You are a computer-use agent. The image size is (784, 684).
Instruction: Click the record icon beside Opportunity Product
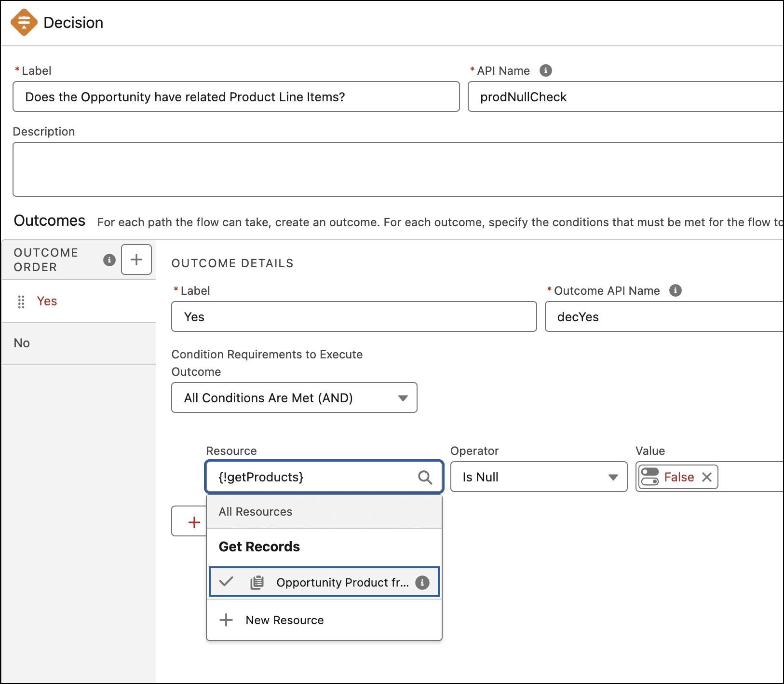coord(257,582)
